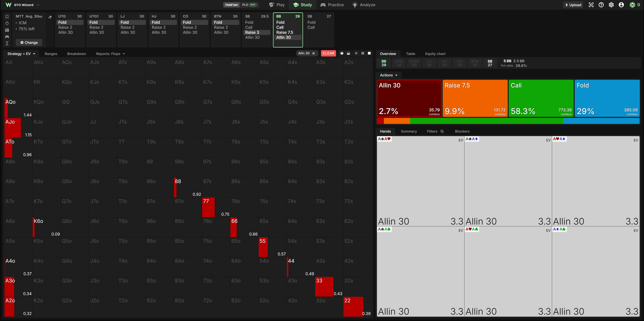Switch game type to Hold'em
Image resolution: width=644 pixels, height=321 pixels.
(x=231, y=5)
